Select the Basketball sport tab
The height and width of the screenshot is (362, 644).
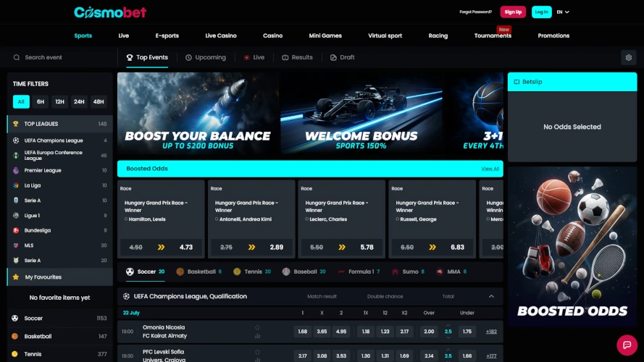(x=198, y=271)
